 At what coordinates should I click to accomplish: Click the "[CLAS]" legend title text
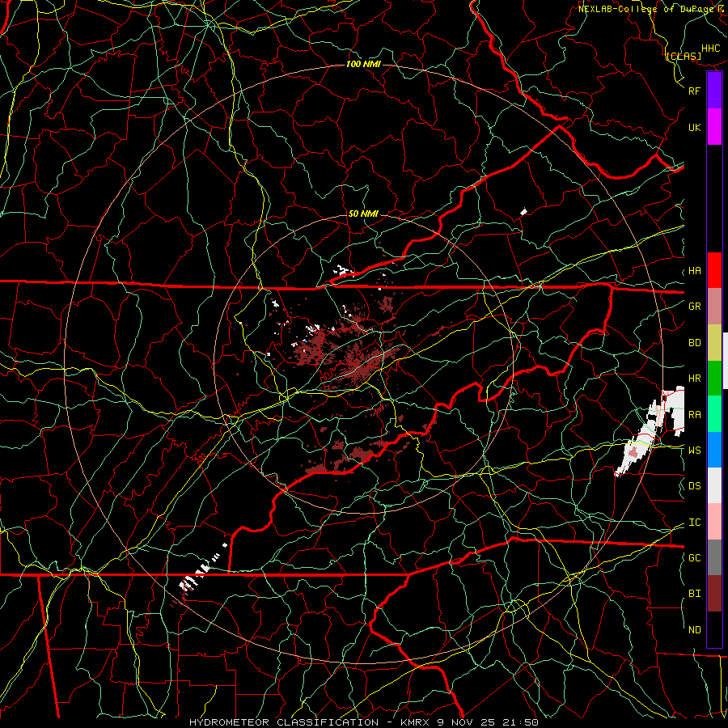click(x=684, y=56)
